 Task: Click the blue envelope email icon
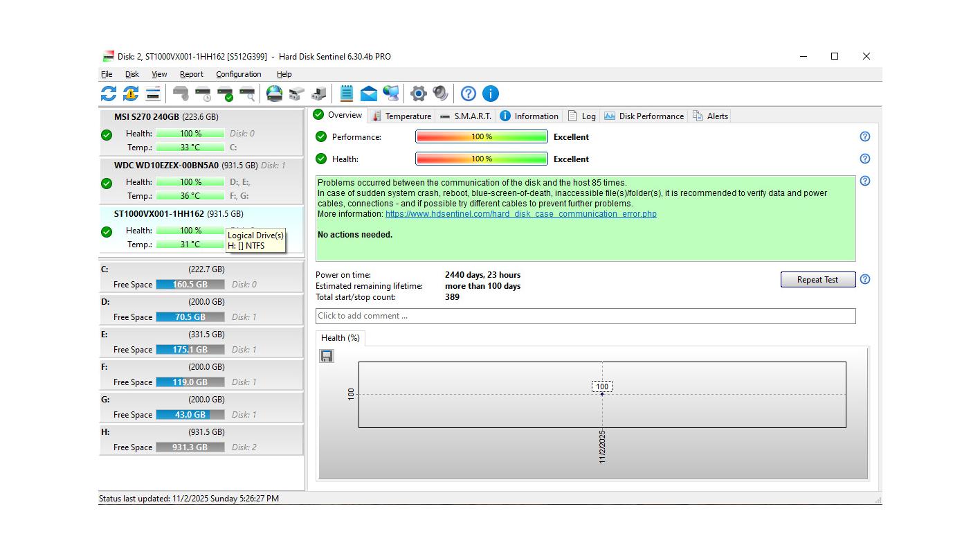(369, 94)
